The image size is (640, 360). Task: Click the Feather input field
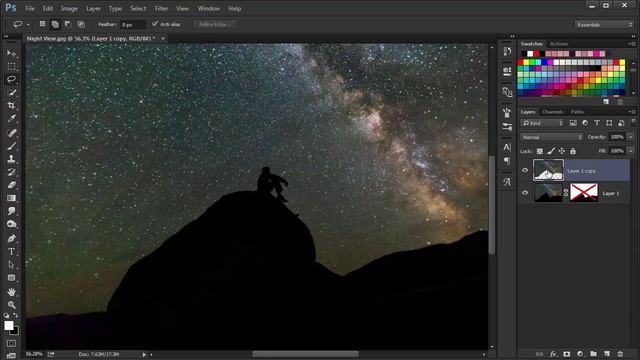(x=133, y=24)
